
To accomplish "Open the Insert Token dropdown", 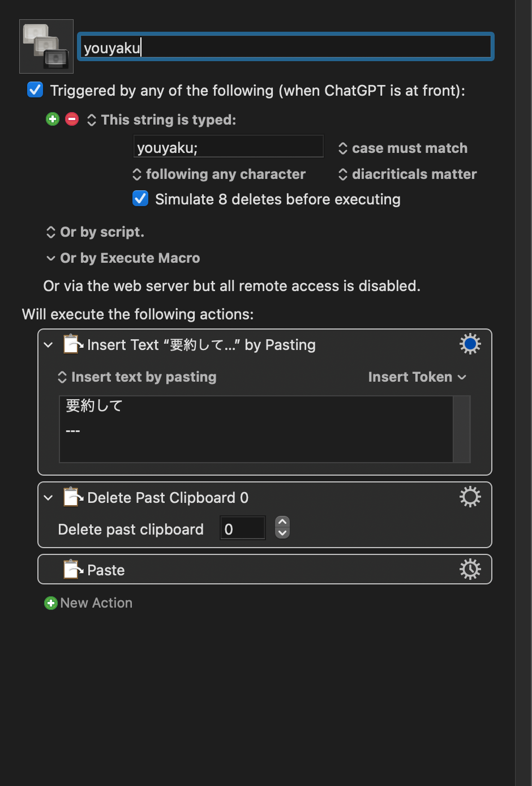I will [417, 377].
